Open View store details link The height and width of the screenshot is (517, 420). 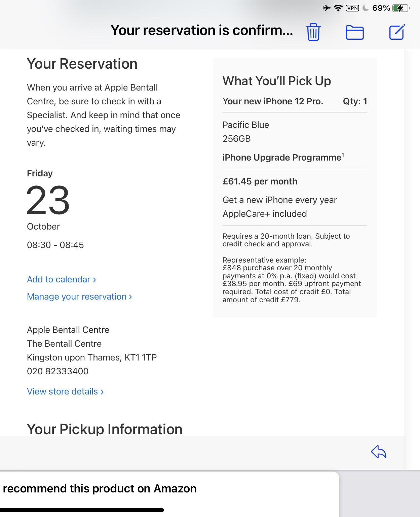tap(65, 391)
